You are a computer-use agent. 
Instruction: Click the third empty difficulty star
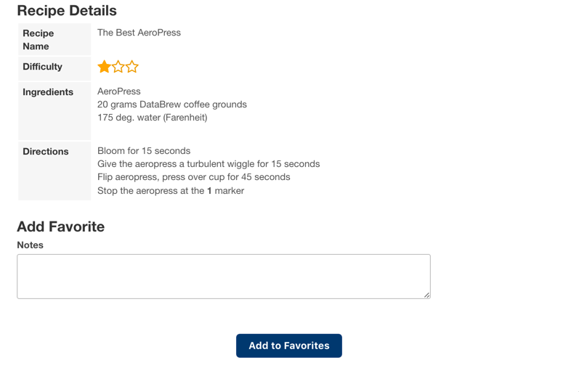pos(132,67)
